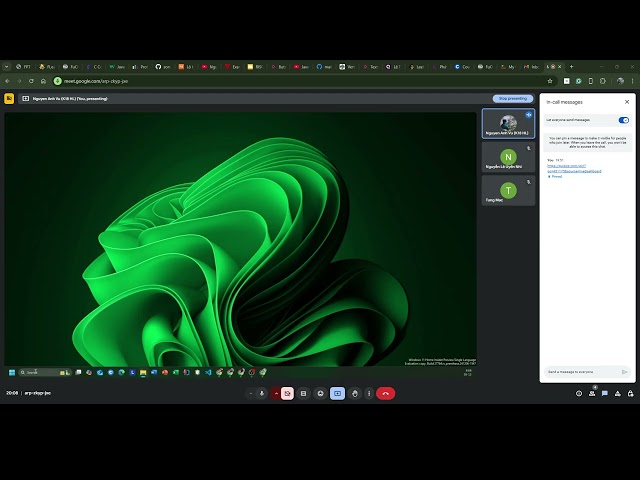
Task: Leave the call with red hang-up button
Action: coord(386,393)
